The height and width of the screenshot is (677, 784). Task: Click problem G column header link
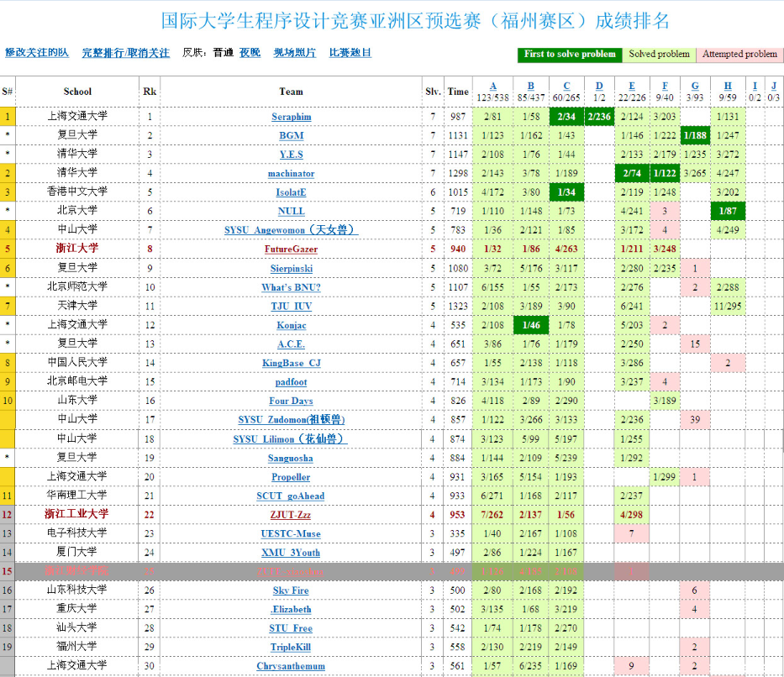click(x=695, y=86)
